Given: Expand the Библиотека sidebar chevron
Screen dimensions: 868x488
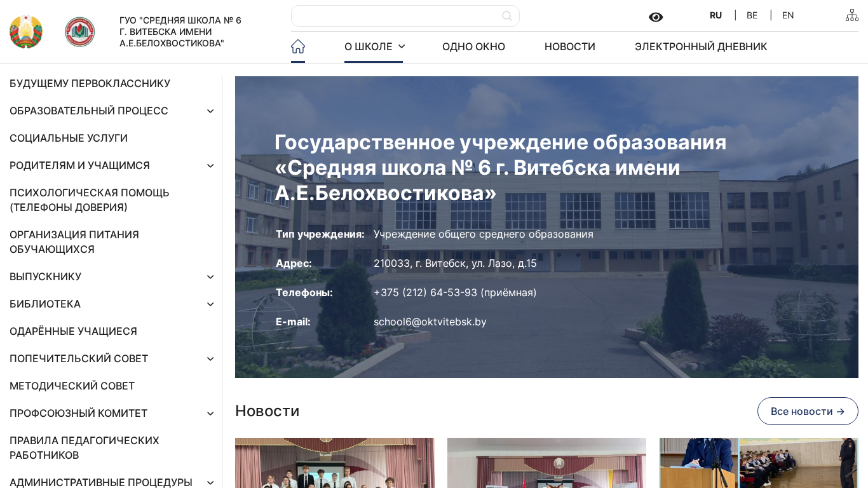Looking at the screenshot, I should click(210, 304).
